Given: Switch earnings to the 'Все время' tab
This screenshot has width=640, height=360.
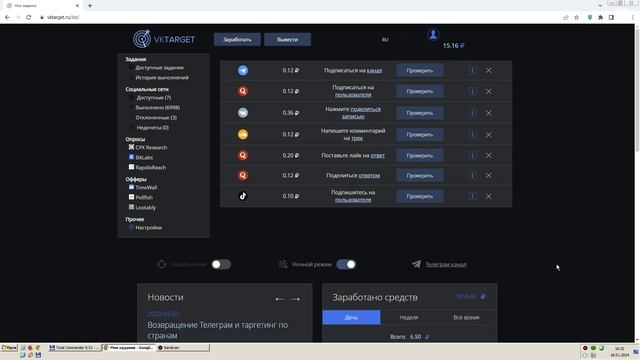Looking at the screenshot, I should (x=466, y=317).
